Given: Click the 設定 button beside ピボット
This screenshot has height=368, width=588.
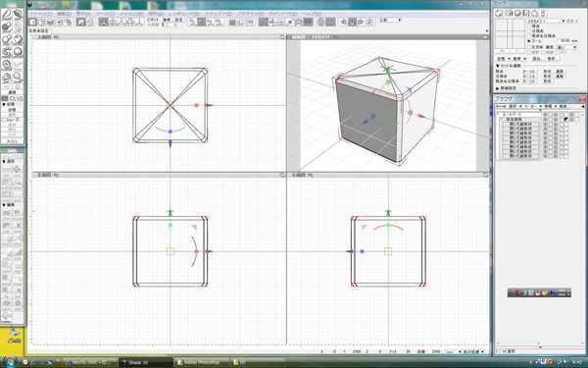Looking at the screenshot, I should pyautogui.click(x=179, y=20).
